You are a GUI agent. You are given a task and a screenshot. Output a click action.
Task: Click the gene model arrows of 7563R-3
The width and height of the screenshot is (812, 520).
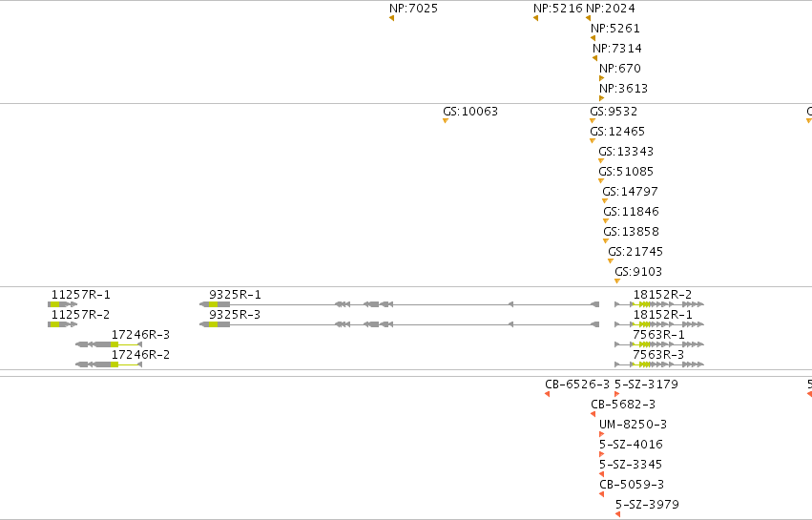pos(659,364)
